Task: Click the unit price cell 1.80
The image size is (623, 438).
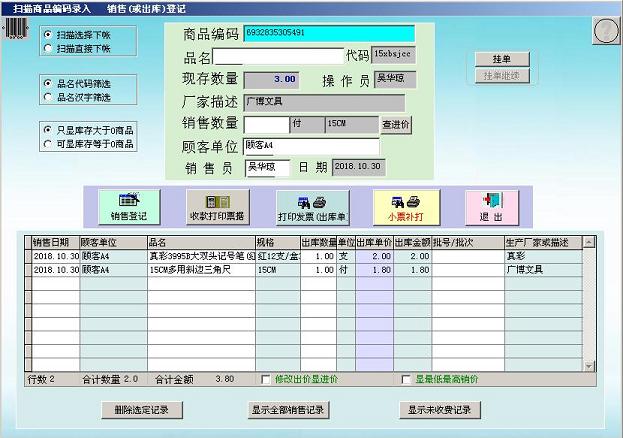Action: pyautogui.click(x=375, y=270)
